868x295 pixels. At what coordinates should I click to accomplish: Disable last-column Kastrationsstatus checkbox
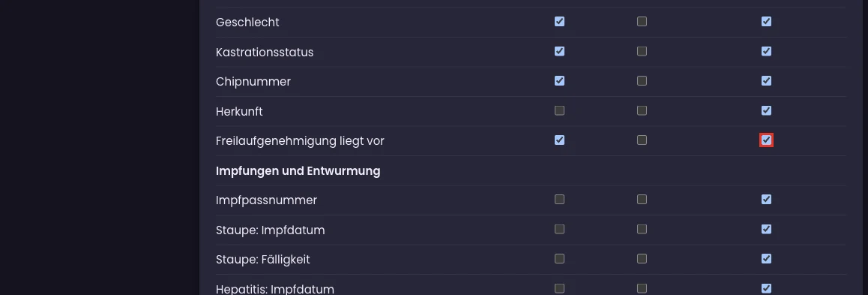point(766,52)
